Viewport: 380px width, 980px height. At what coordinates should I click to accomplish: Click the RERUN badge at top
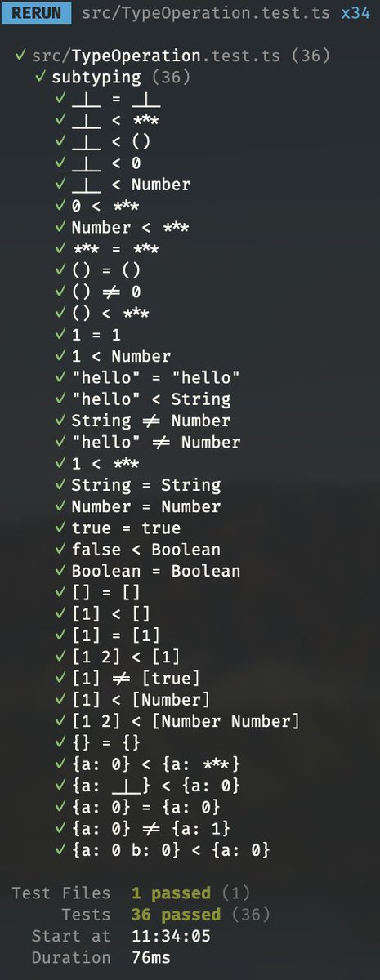tap(36, 13)
